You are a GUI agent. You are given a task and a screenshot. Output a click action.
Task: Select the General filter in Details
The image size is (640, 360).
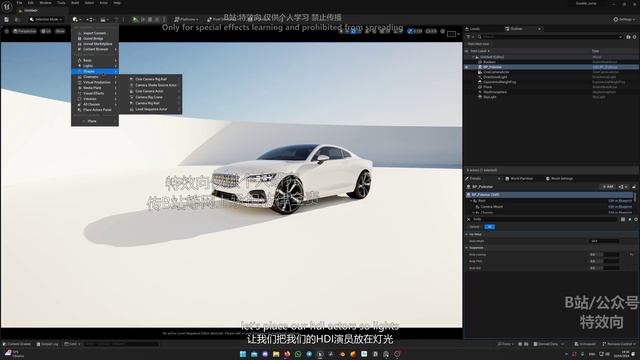coord(474,227)
